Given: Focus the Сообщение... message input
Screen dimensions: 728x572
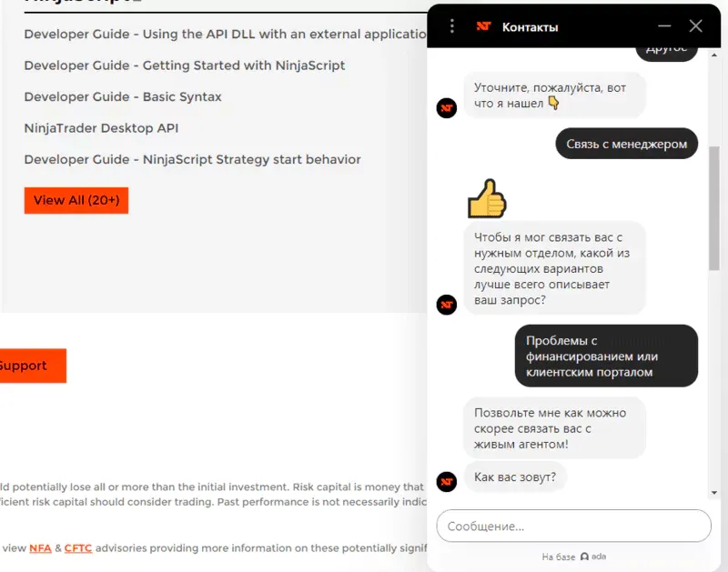Looking at the screenshot, I should (x=573, y=526).
